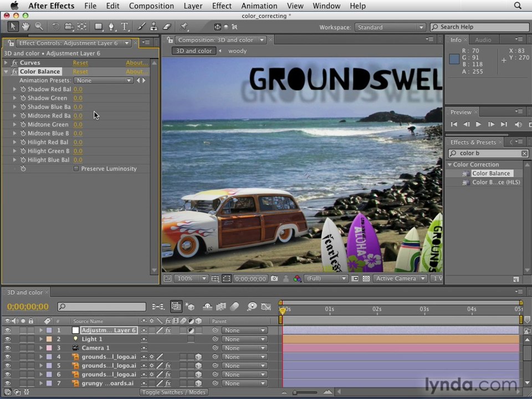This screenshot has width=532, height=399.
Task: Open the resolution Full dropdown
Action: [326, 279]
